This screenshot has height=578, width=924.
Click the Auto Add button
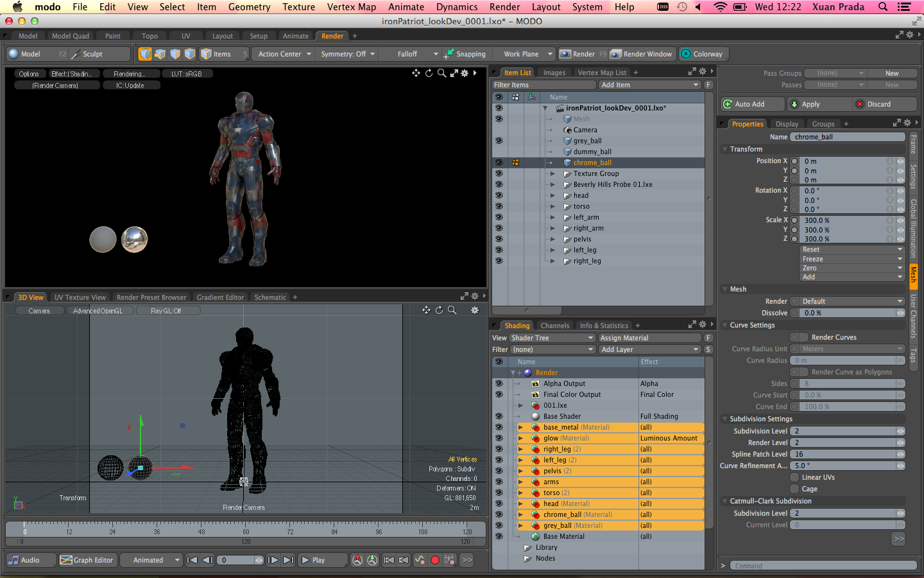pyautogui.click(x=752, y=104)
